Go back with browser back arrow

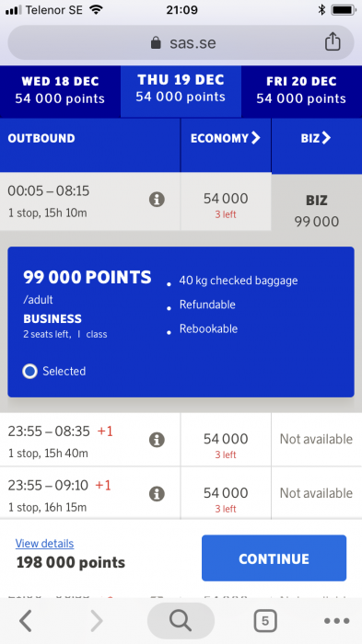26,621
